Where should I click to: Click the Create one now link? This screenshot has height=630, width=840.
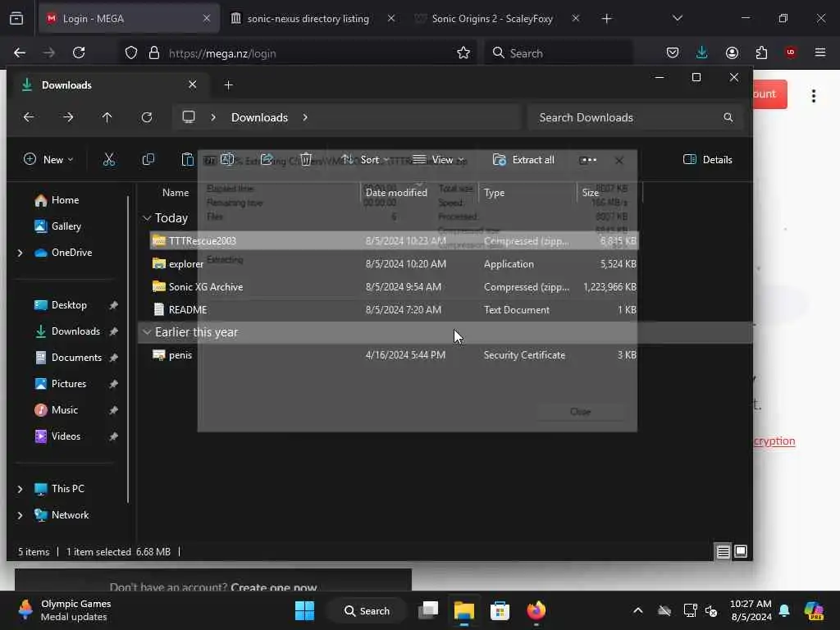274,587
